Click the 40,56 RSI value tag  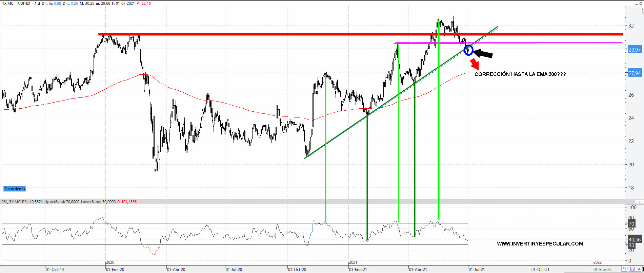pos(635,240)
